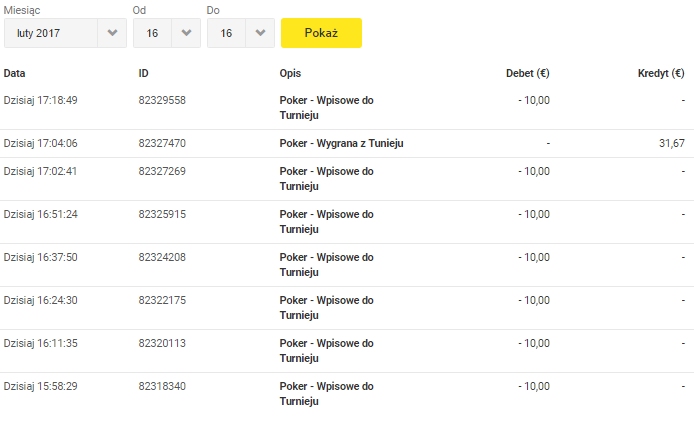The height and width of the screenshot is (423, 694).
Task: Click the entry dated Dzisiaj 16:51:24
Action: click(40, 214)
